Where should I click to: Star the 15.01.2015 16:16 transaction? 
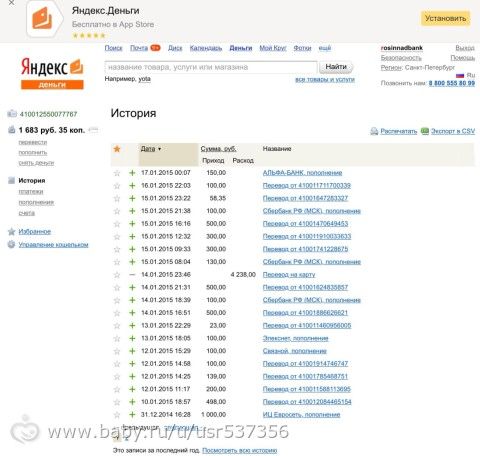(x=117, y=224)
